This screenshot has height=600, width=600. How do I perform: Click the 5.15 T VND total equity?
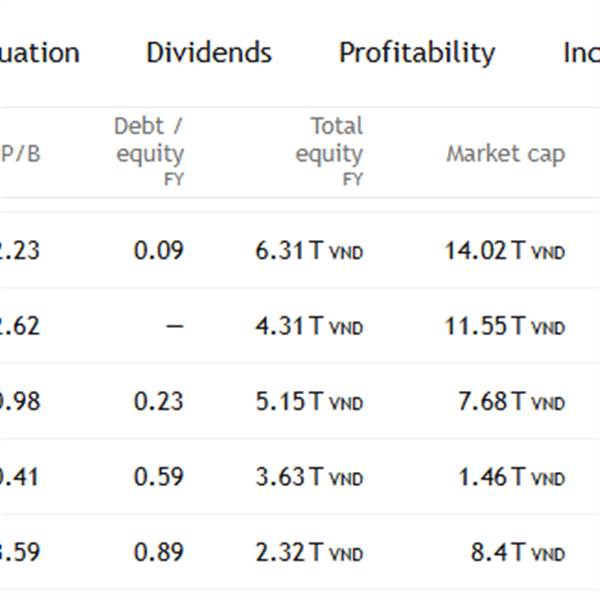[x=309, y=402]
